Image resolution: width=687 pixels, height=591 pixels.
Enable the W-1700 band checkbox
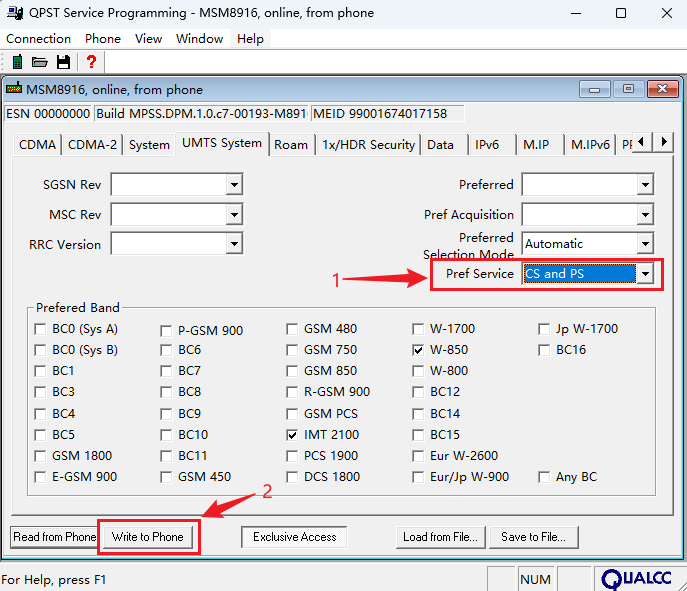[x=419, y=329]
